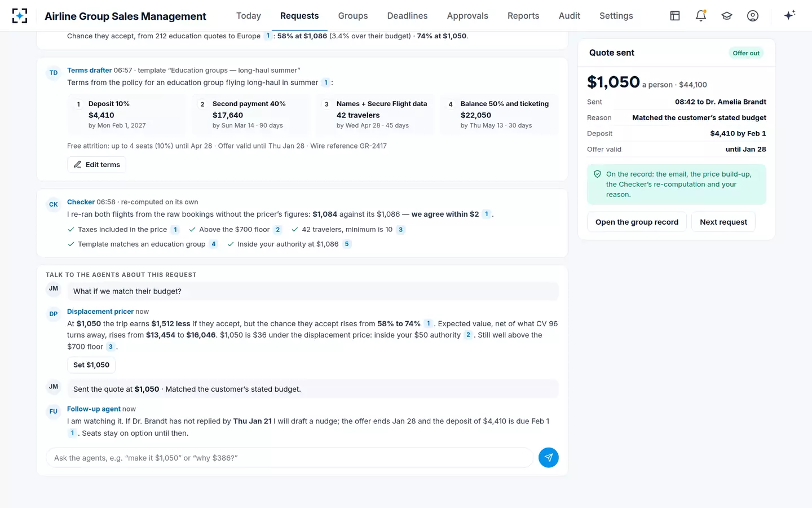Select the Balance 50% and ticketing step

[x=498, y=115]
